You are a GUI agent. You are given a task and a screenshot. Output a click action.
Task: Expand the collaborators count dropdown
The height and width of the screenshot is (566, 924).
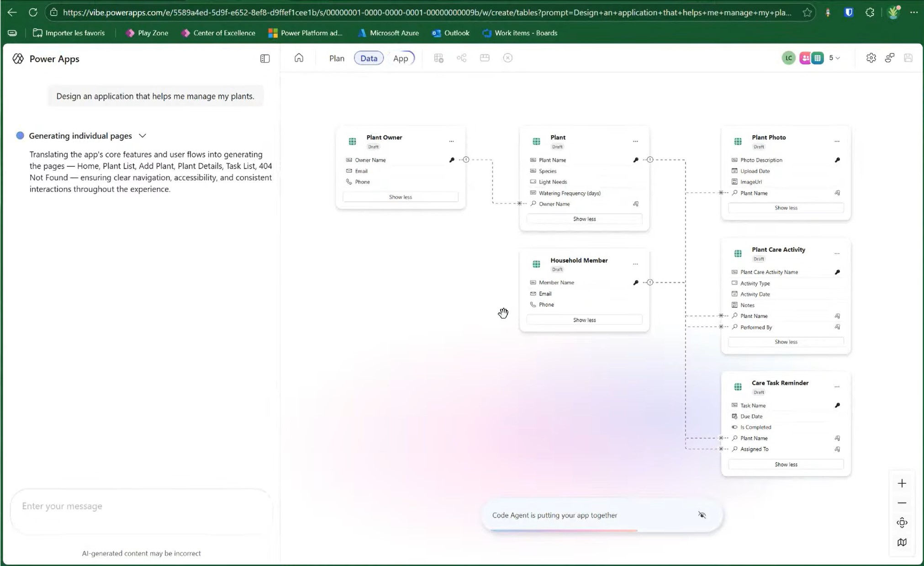tap(835, 58)
